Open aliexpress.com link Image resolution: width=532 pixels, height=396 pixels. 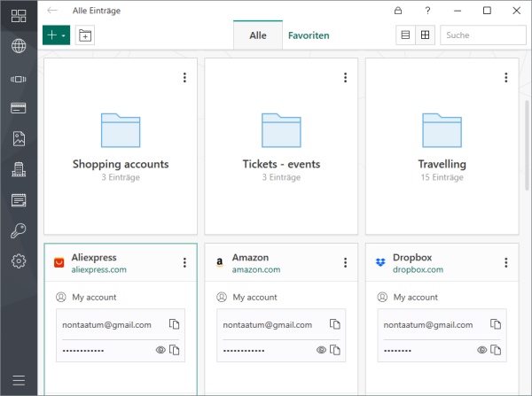(x=98, y=269)
